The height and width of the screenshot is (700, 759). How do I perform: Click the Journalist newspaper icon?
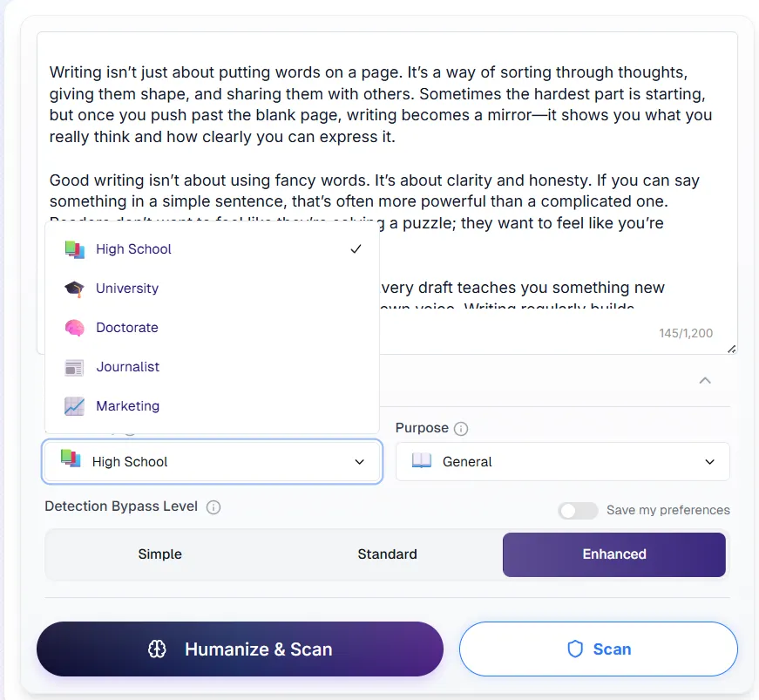pos(75,367)
